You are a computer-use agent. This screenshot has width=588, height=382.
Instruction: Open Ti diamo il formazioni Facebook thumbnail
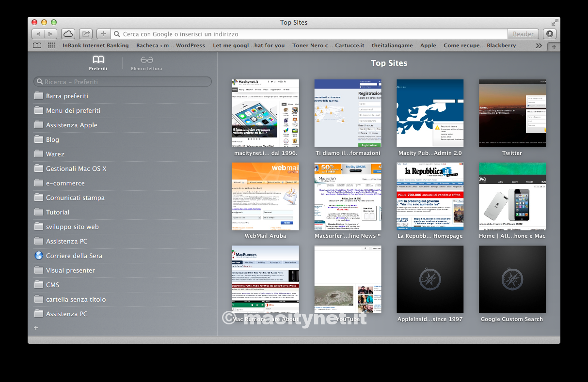tap(348, 113)
